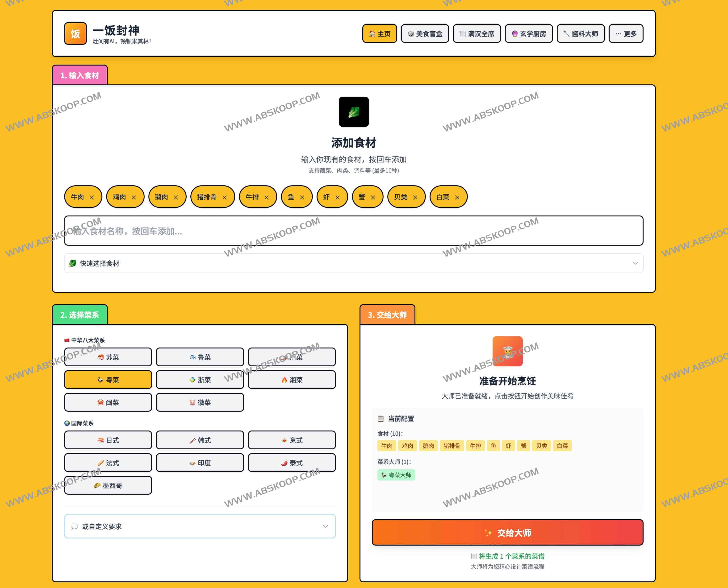Remove the 猪排骨 tag via its X

[x=224, y=198]
